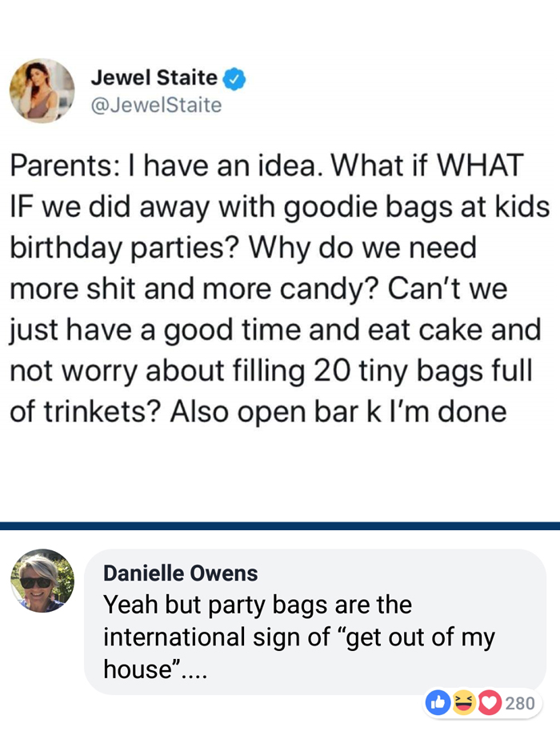This screenshot has height=739, width=560.
Task: Click the red heart Love reaction icon
Action: tap(488, 703)
